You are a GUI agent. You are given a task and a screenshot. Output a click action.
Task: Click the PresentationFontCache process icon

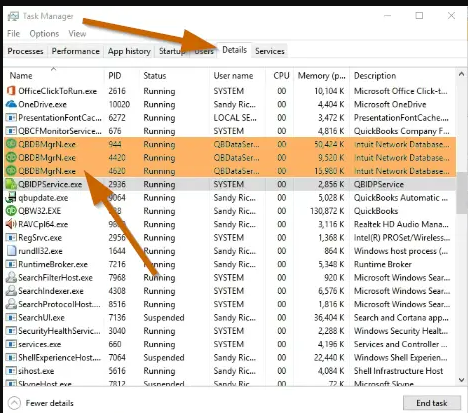click(11, 118)
